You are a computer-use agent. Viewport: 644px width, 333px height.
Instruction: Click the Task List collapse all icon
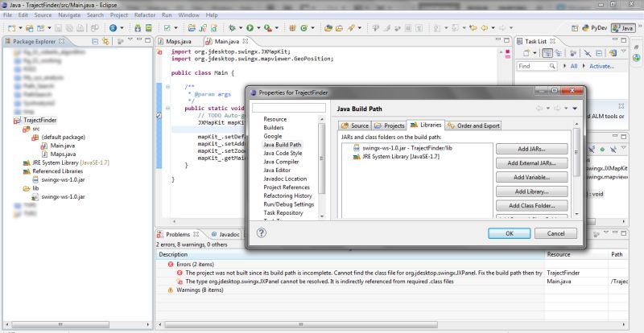click(599, 53)
